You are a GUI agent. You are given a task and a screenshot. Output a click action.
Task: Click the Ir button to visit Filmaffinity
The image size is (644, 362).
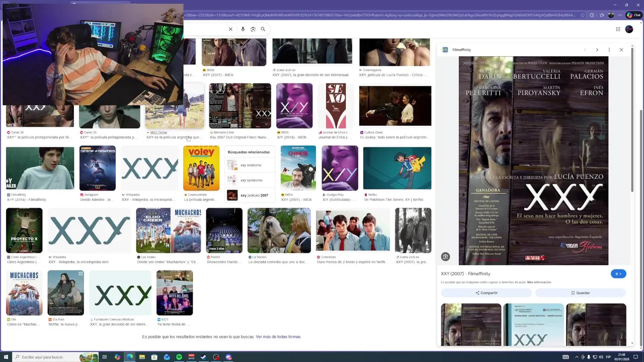click(x=618, y=274)
